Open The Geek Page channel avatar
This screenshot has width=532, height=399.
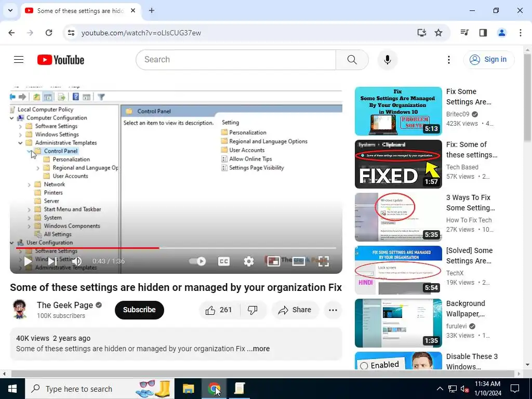(19, 310)
